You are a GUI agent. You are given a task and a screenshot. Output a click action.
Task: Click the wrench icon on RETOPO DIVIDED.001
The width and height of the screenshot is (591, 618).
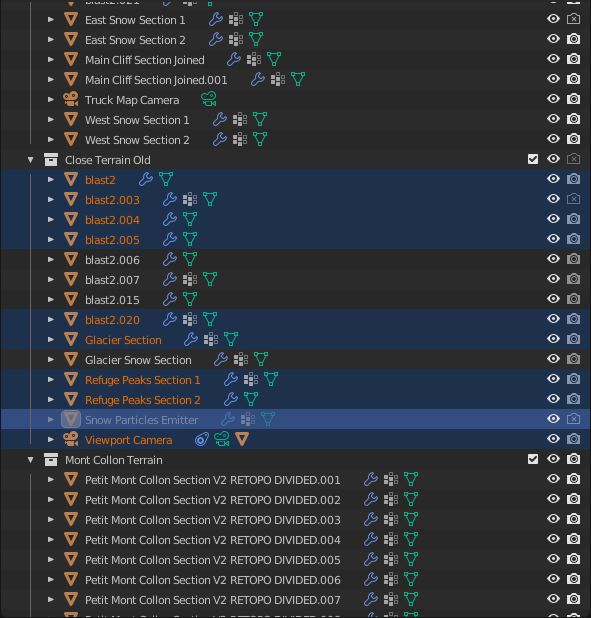coord(371,479)
